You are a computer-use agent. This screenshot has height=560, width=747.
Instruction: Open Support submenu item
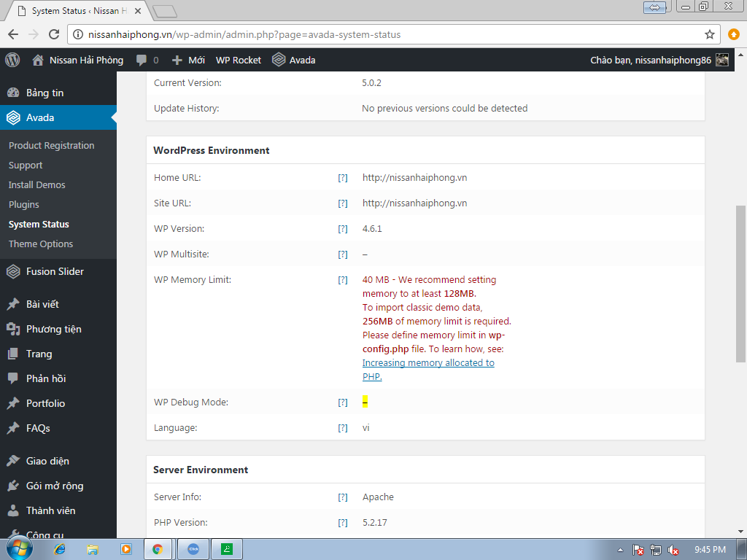point(26,166)
